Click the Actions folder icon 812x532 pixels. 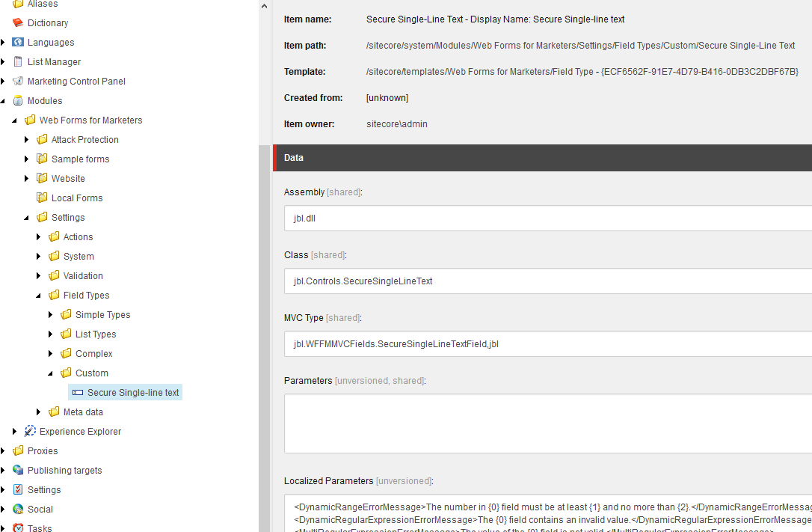pyautogui.click(x=54, y=236)
